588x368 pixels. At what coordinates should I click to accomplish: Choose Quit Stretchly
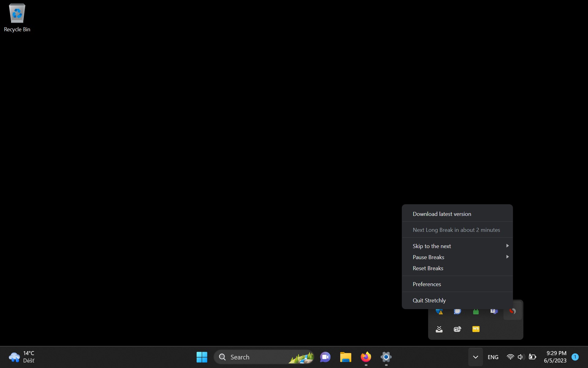click(x=429, y=301)
